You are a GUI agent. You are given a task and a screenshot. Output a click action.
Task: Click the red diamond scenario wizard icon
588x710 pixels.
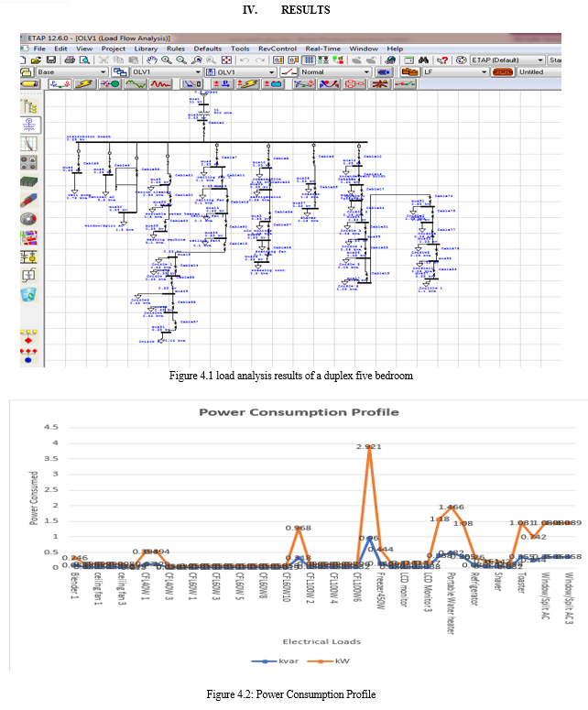tap(29, 337)
